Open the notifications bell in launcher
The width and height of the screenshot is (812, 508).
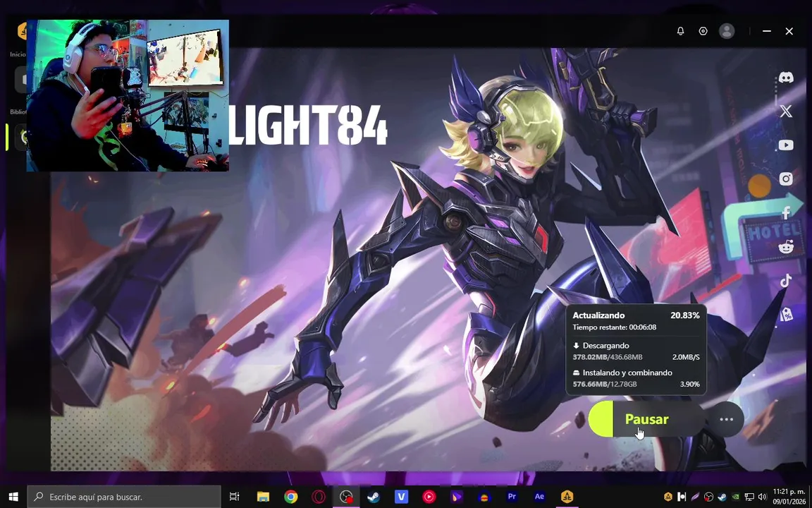680,31
